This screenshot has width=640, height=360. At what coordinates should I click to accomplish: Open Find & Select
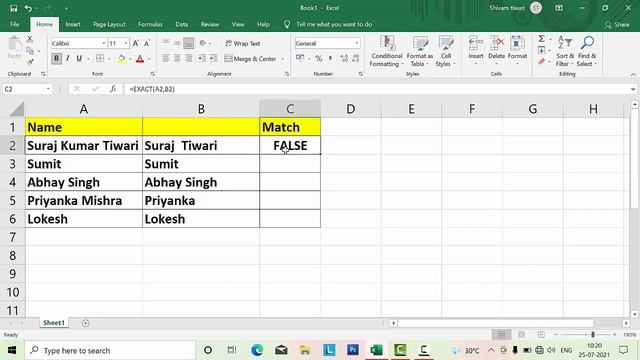tap(587, 51)
